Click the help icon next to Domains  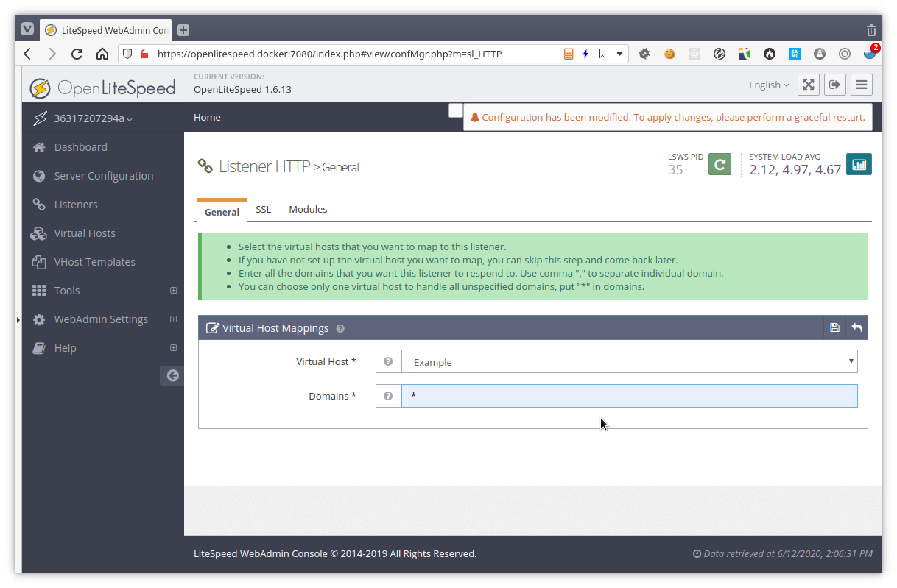pos(388,395)
